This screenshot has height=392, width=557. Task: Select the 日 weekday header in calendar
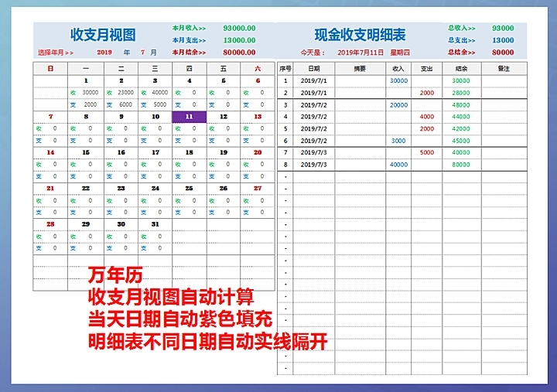[50, 69]
